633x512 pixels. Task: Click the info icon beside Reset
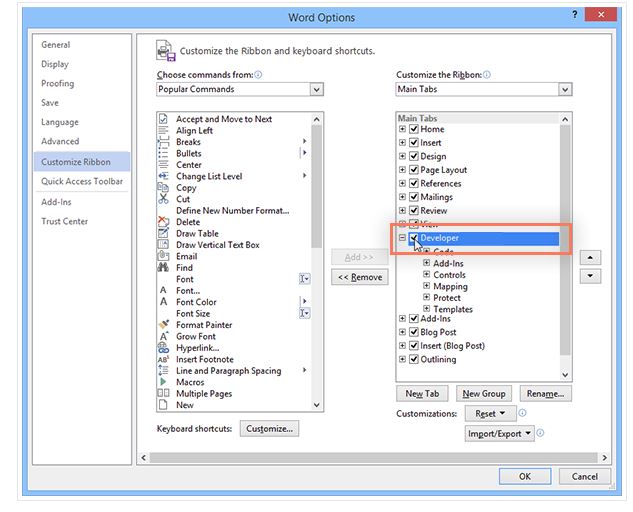tap(522, 413)
